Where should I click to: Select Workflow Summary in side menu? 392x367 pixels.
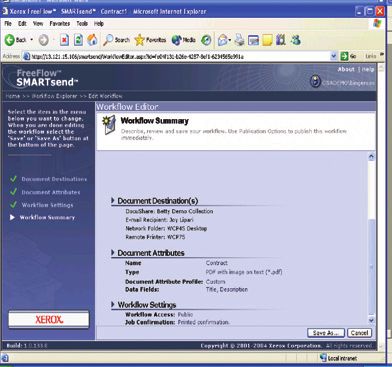point(47,217)
